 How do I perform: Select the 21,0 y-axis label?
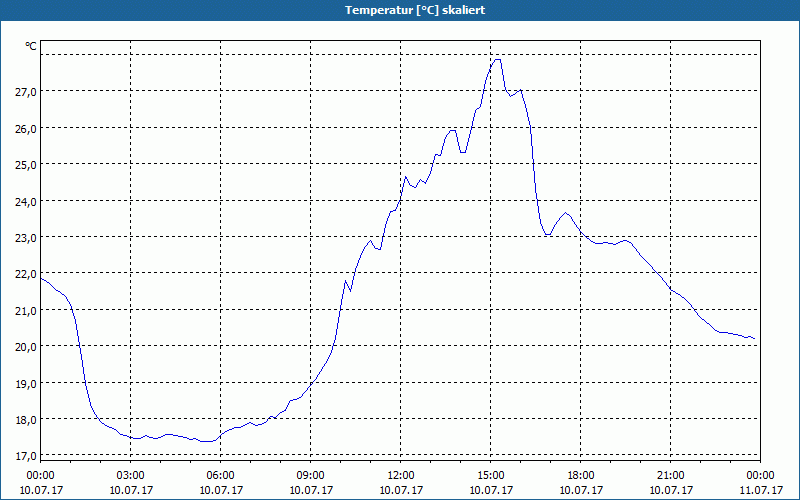[x=26, y=310]
